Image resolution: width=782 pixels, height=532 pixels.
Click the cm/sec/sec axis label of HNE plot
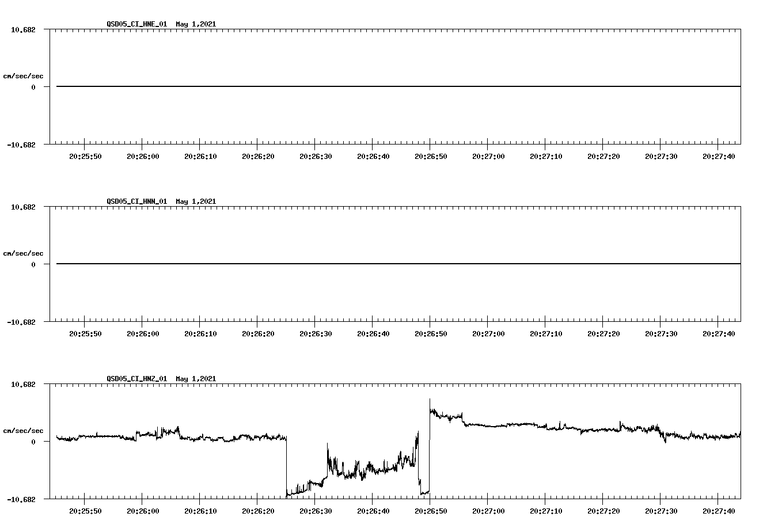(24, 75)
